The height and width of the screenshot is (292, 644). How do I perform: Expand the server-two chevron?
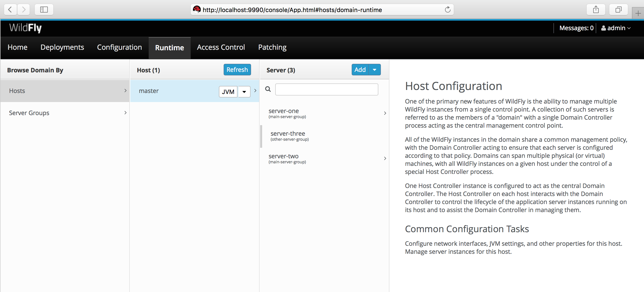pyautogui.click(x=385, y=158)
